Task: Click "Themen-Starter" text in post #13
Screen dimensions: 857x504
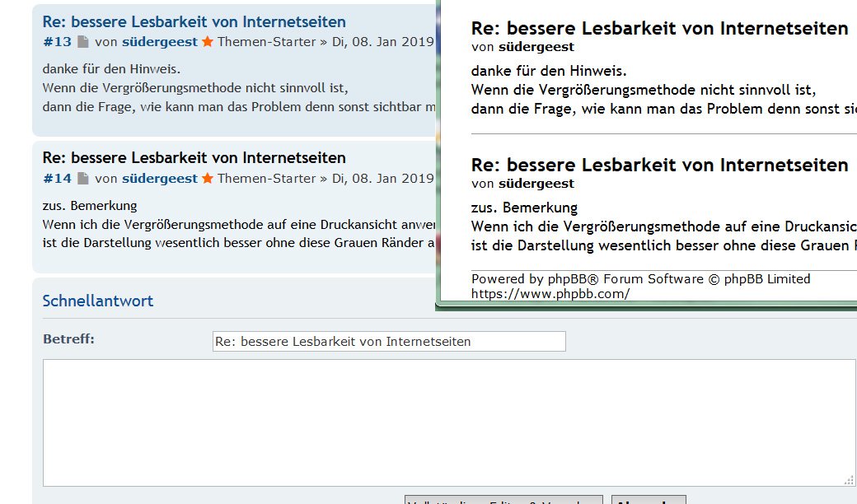Action: coord(267,41)
